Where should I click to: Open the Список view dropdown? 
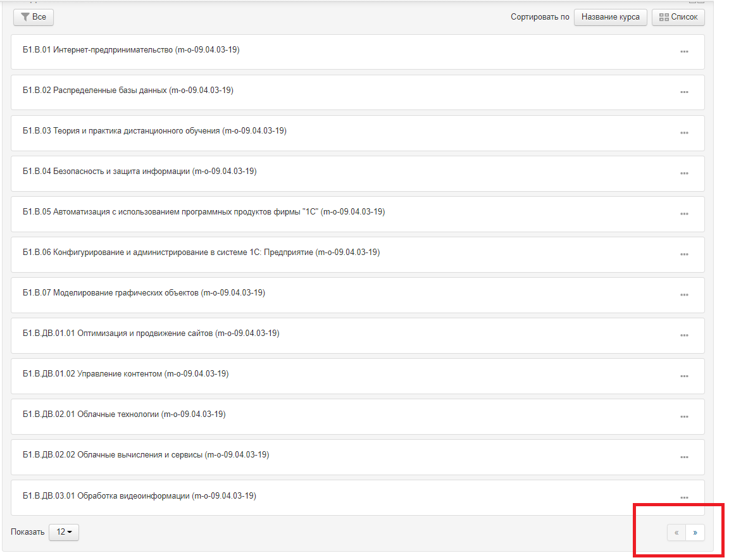click(x=678, y=17)
